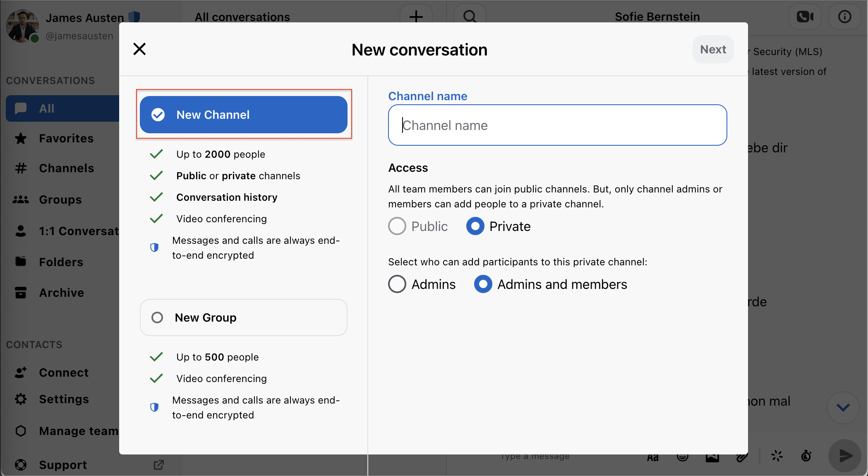Select the New Group option
The height and width of the screenshot is (476, 868).
point(244,317)
